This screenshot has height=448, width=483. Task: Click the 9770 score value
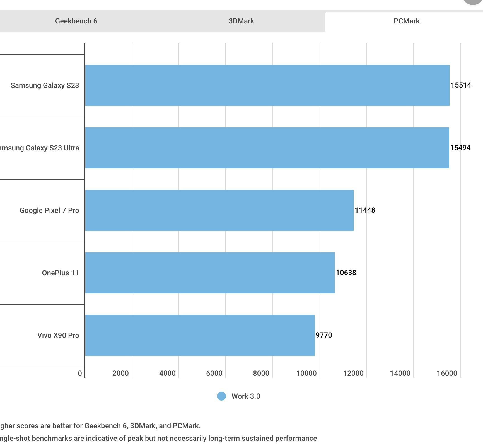324,335
